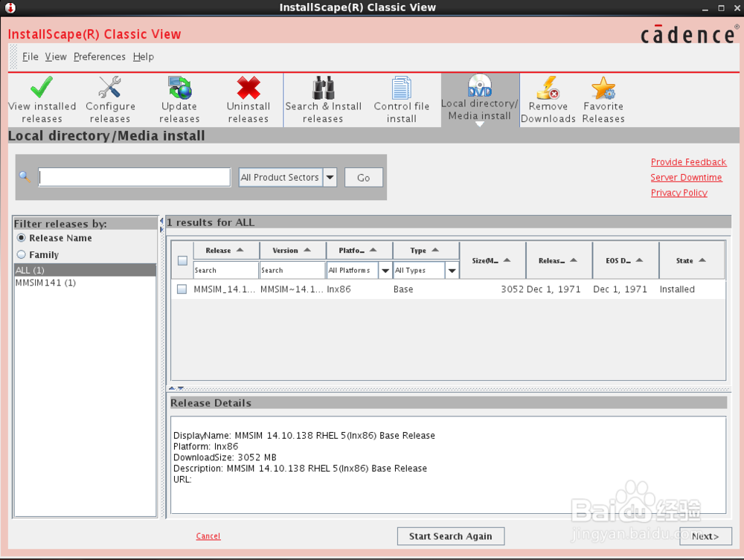
Task: Click Start Search Again button
Action: click(x=450, y=536)
